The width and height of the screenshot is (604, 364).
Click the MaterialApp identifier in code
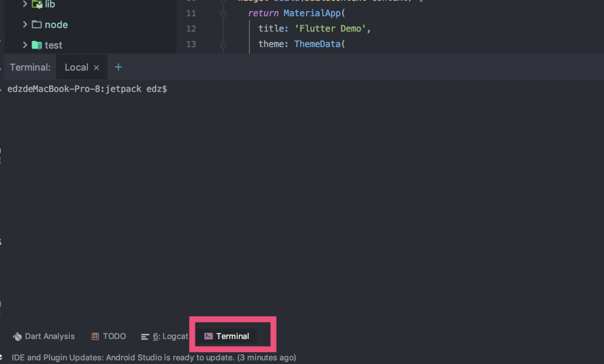pyautogui.click(x=312, y=13)
